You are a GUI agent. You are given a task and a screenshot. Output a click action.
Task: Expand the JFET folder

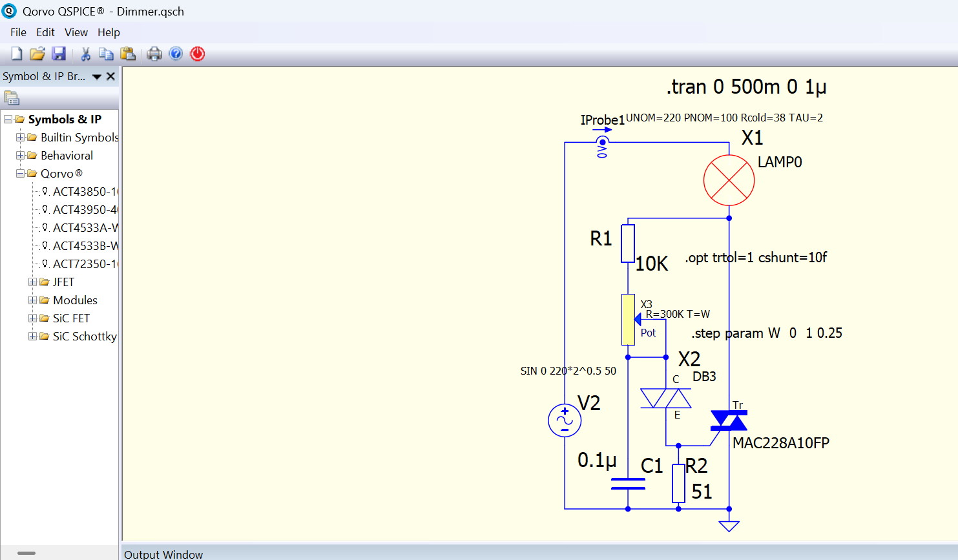pos(32,282)
